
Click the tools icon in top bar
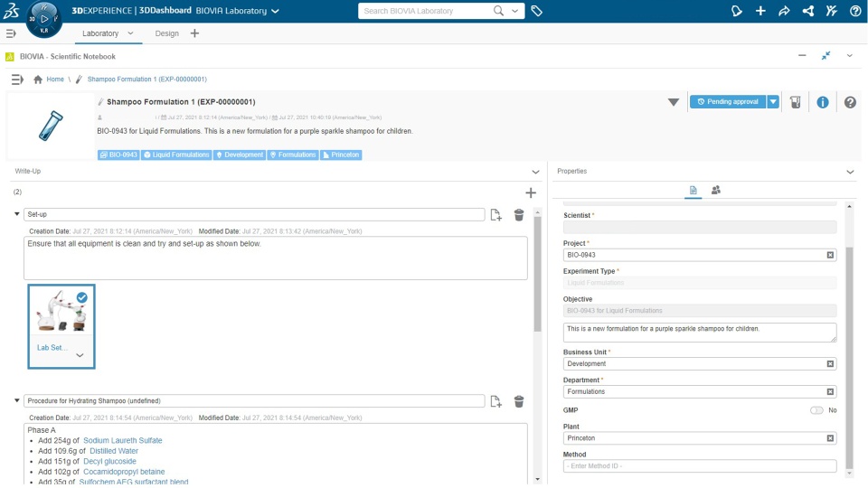[x=832, y=11]
